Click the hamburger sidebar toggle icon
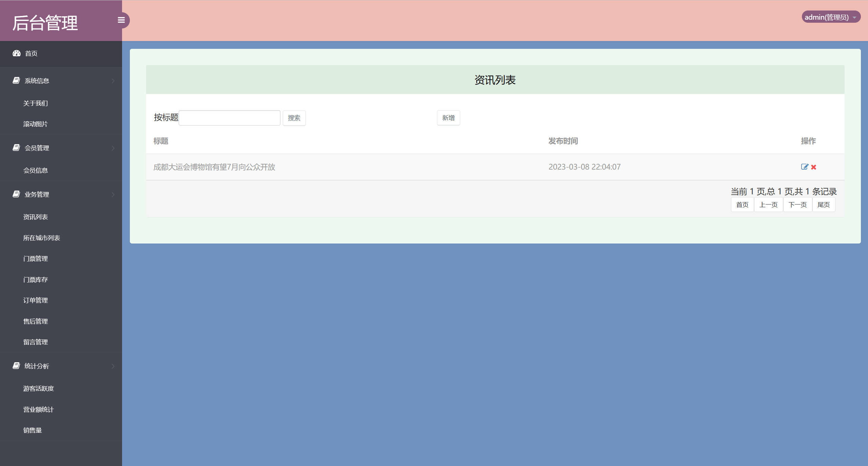Viewport: 868px width, 466px height. pos(121,20)
